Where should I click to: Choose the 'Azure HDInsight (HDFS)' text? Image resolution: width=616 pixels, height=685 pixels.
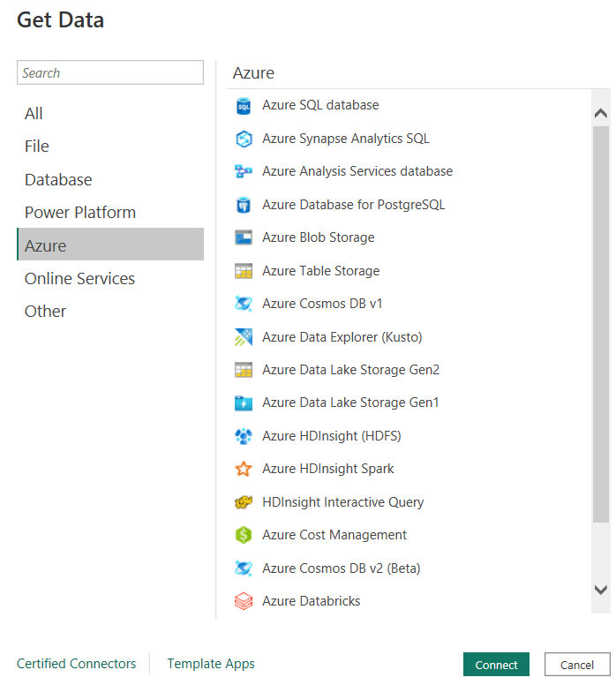pos(332,436)
